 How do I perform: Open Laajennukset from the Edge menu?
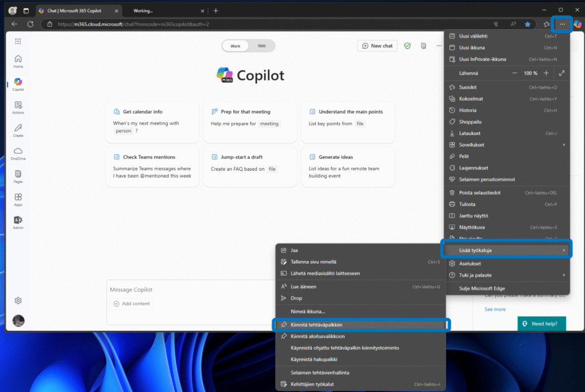[507, 168]
